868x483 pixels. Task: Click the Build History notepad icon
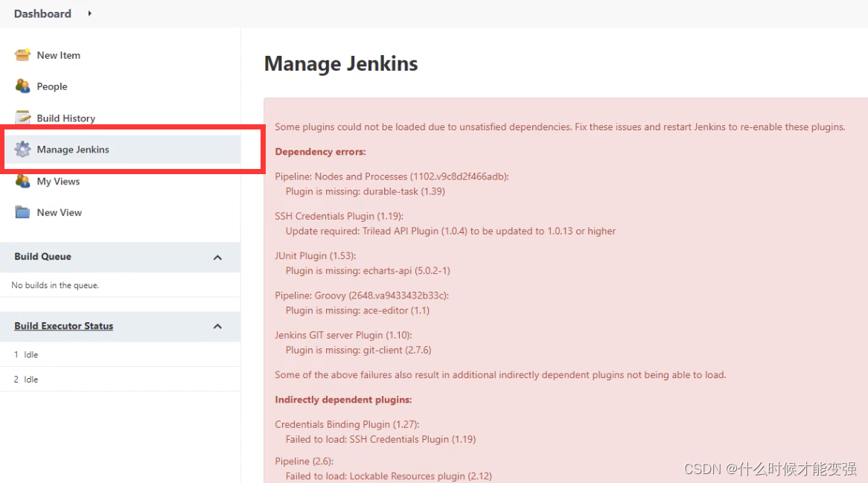click(22, 118)
